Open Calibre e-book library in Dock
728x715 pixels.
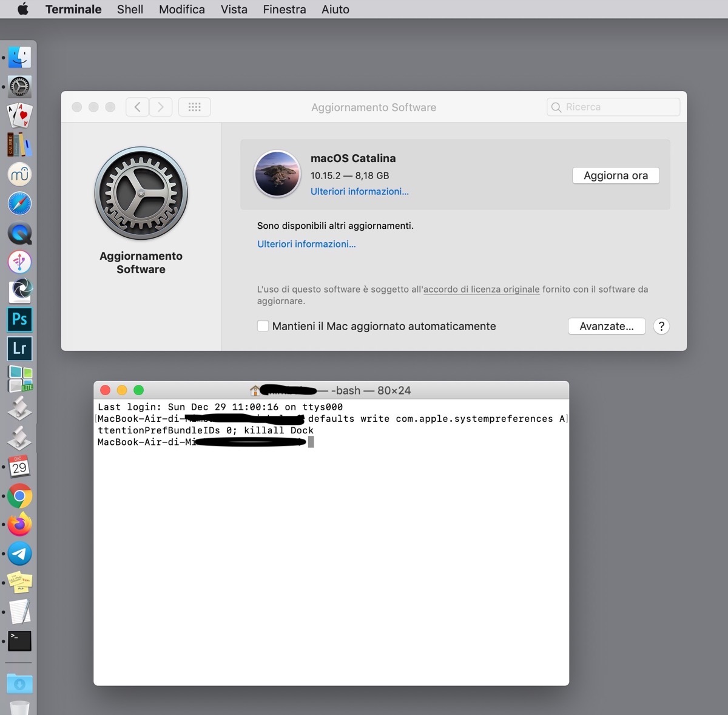click(19, 145)
